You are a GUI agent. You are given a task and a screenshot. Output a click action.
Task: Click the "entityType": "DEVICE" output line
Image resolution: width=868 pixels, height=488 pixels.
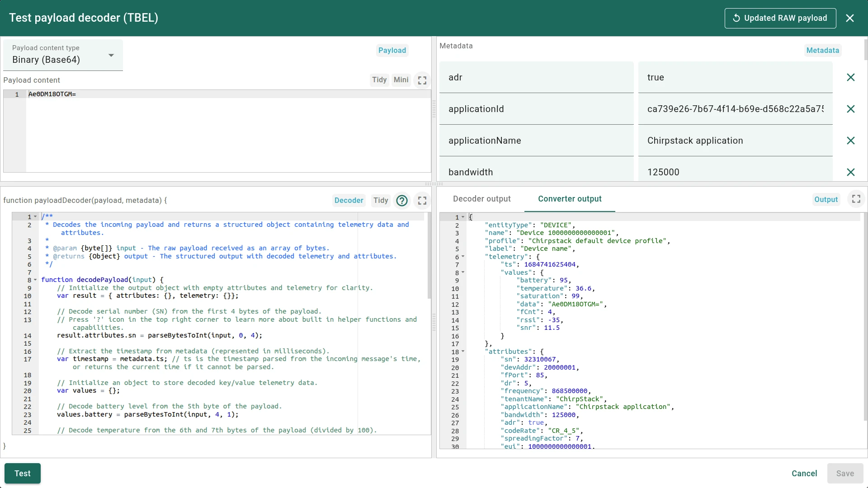530,225
